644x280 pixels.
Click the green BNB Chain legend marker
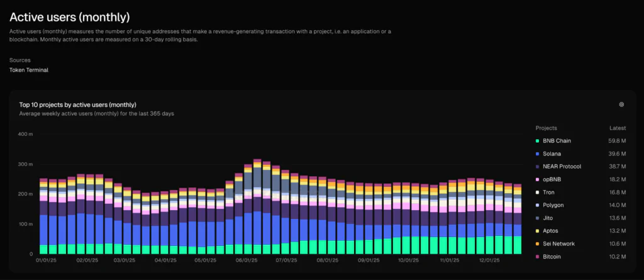(538, 141)
